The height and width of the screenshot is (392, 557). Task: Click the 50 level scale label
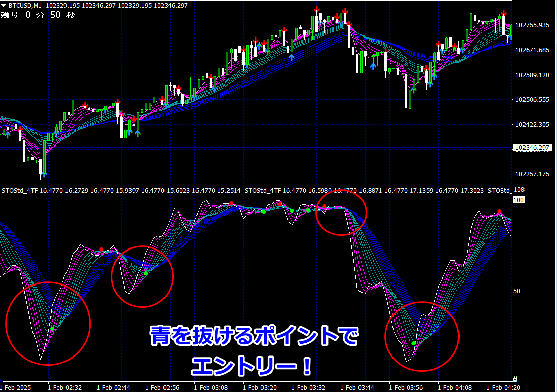(517, 291)
